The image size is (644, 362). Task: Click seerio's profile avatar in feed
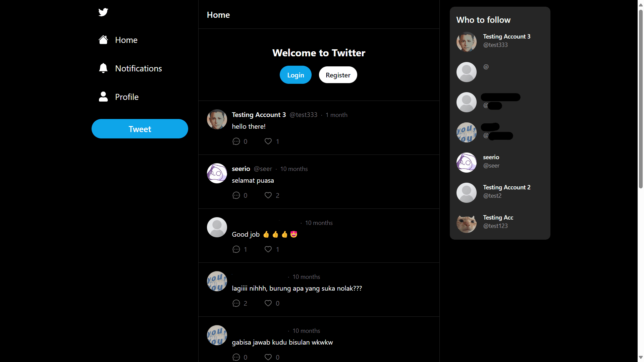point(217,172)
